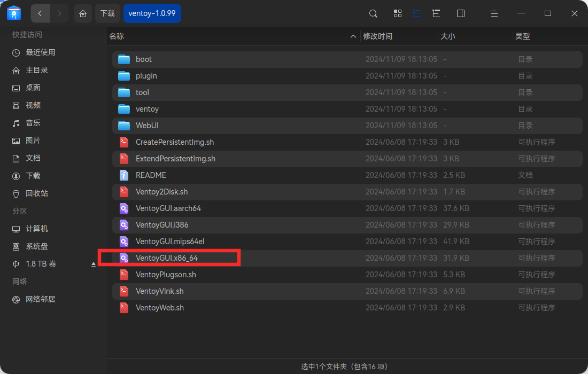Select the VentoyGUI.mips64el executable icon

(124, 241)
